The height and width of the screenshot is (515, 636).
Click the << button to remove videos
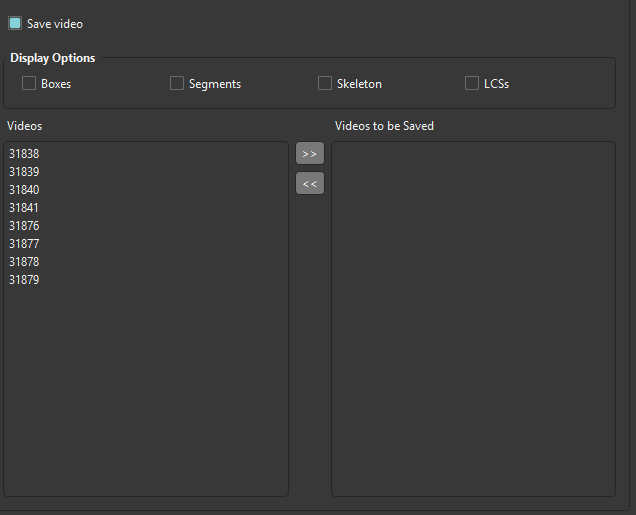(x=310, y=183)
